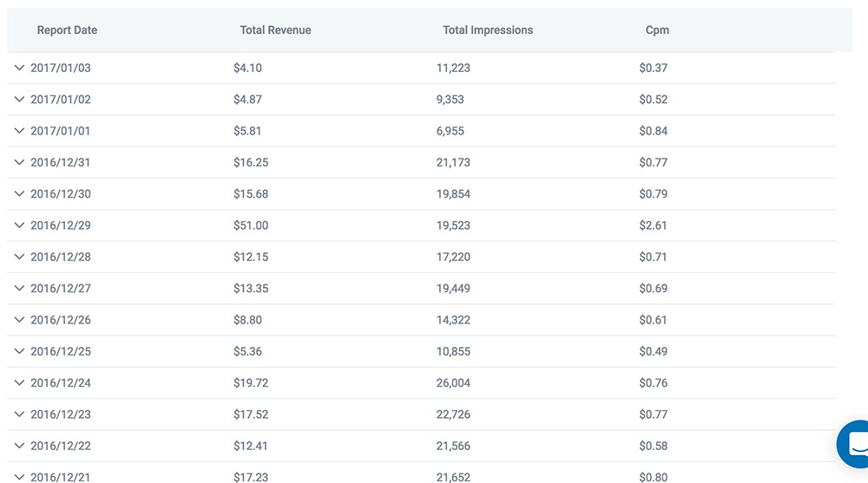
Task: Expand the 2017/01/01 row chevron
Action: coord(20,131)
